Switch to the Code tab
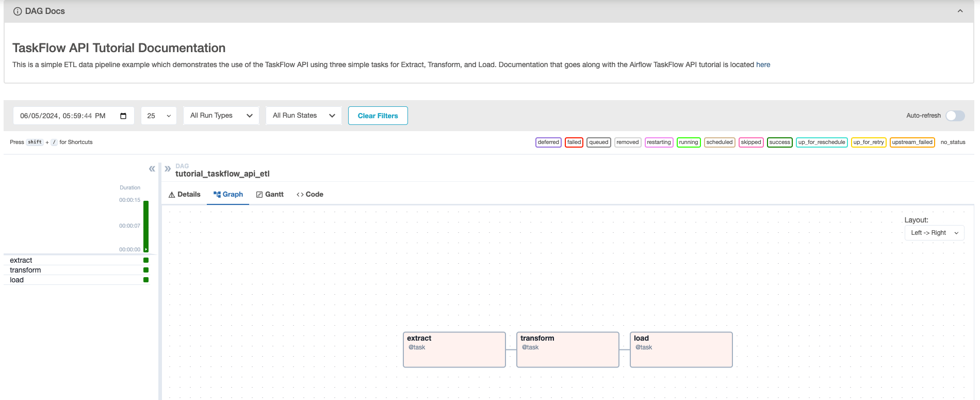 [x=310, y=195]
